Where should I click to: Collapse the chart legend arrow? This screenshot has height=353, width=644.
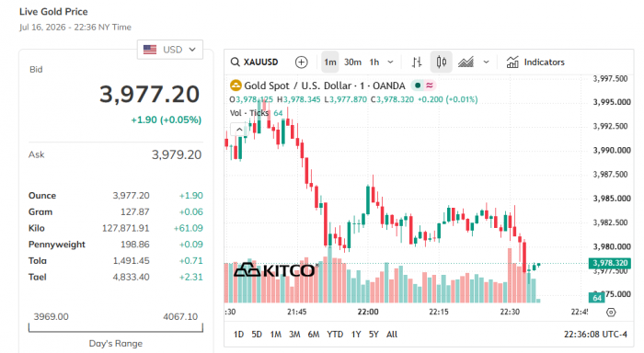pyautogui.click(x=239, y=130)
